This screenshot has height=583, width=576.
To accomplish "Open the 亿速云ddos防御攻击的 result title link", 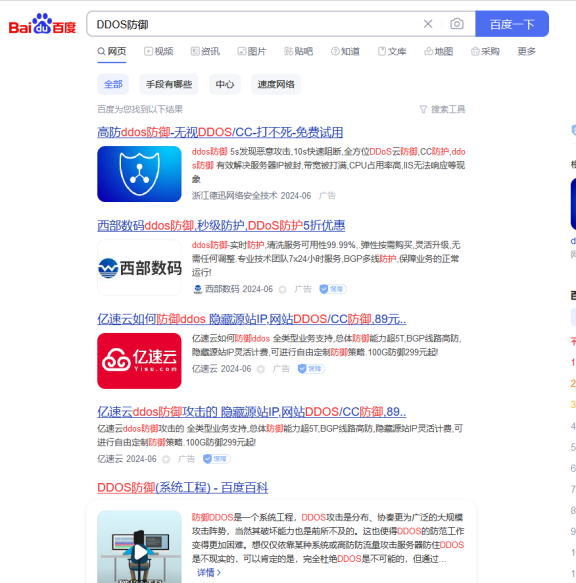I will [252, 412].
